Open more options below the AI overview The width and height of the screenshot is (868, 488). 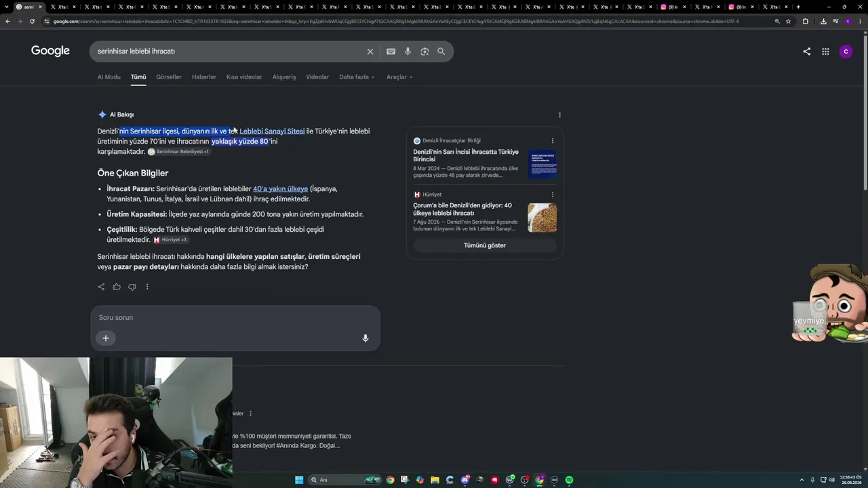click(x=147, y=287)
